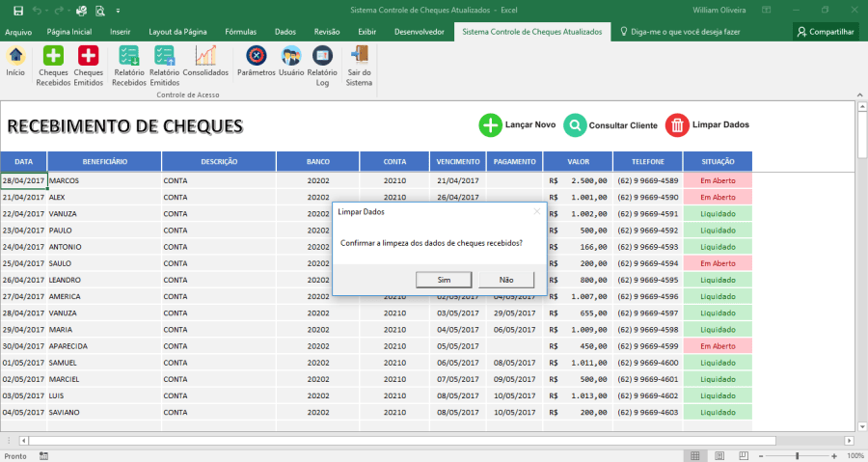This screenshot has width=868, height=462.
Task: Switch to the Fórmulas tab
Action: tap(241, 32)
